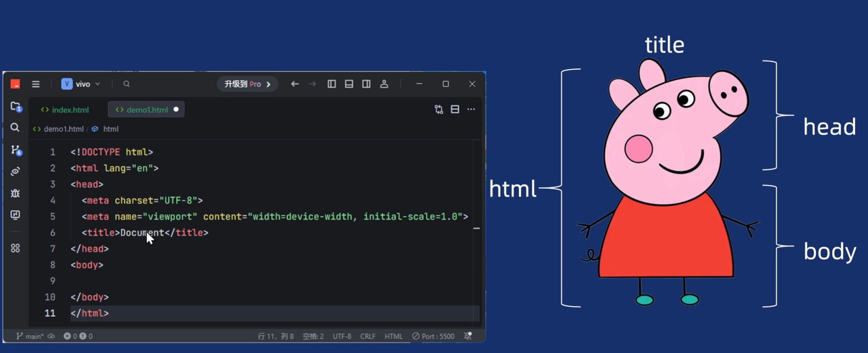This screenshot has width=868, height=353.
Task: Change the UTF-8 encoding in status bar
Action: point(342,337)
